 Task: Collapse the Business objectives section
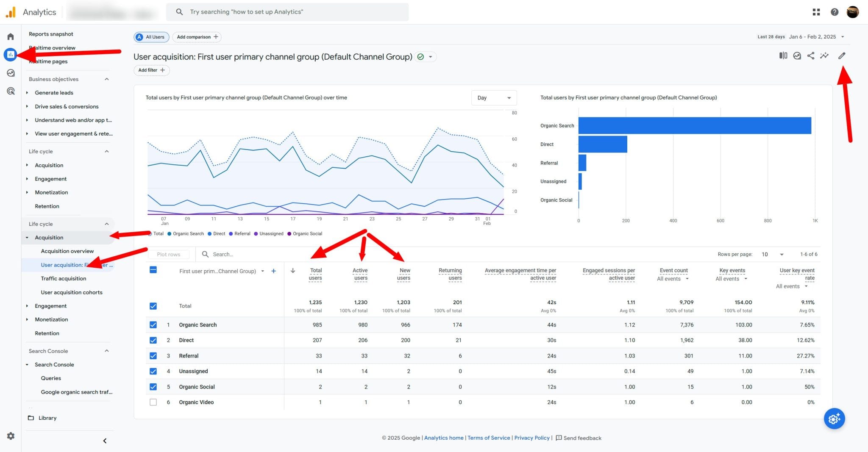[x=106, y=79]
